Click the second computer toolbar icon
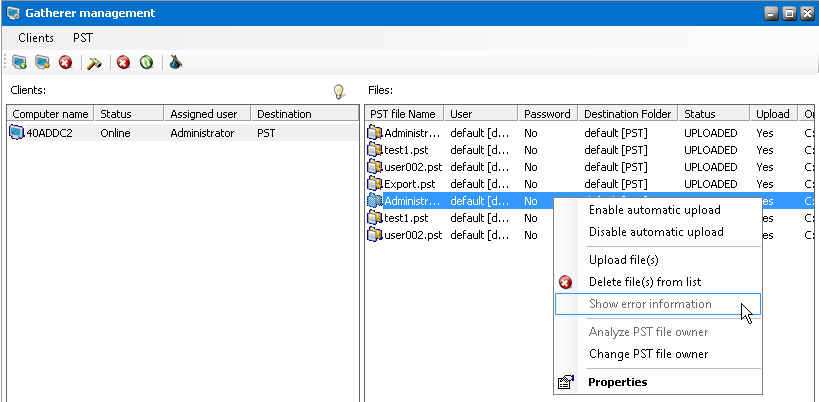Image resolution: width=819 pixels, height=402 pixels. [x=42, y=62]
